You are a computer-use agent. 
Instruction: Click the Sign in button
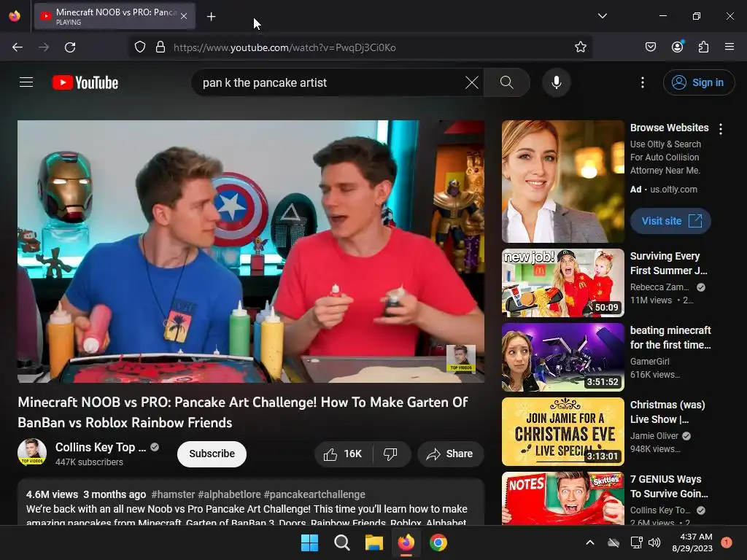click(x=698, y=82)
